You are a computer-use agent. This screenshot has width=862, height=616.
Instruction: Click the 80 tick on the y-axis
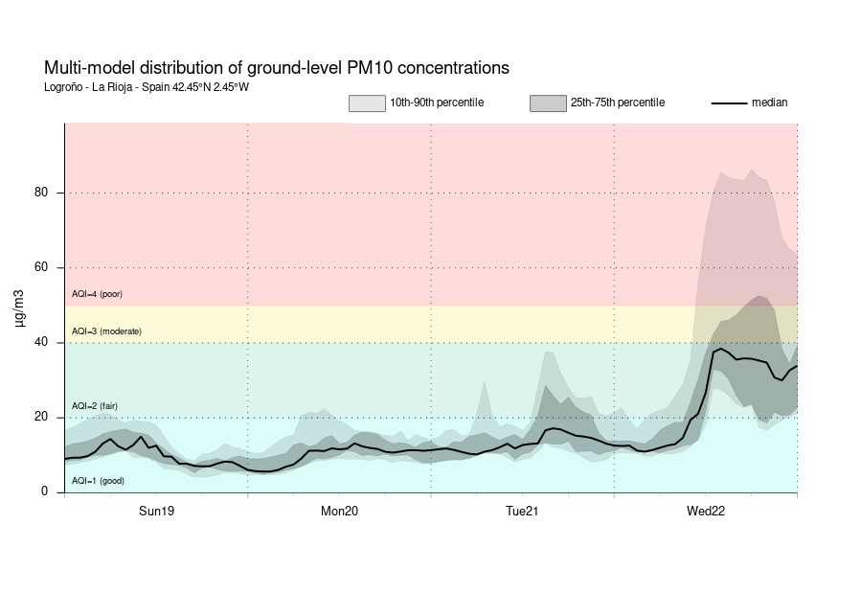pyautogui.click(x=42, y=193)
